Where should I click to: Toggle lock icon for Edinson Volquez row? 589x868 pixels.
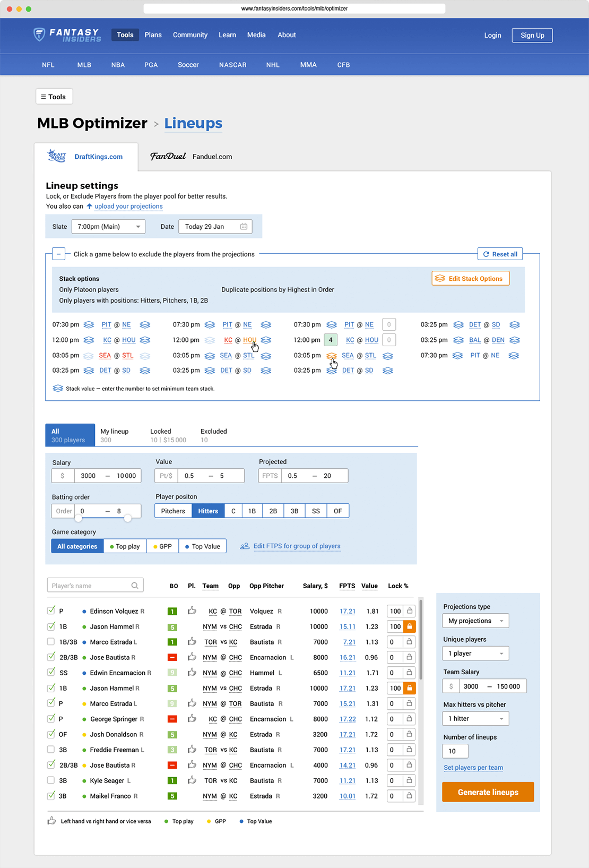(410, 611)
